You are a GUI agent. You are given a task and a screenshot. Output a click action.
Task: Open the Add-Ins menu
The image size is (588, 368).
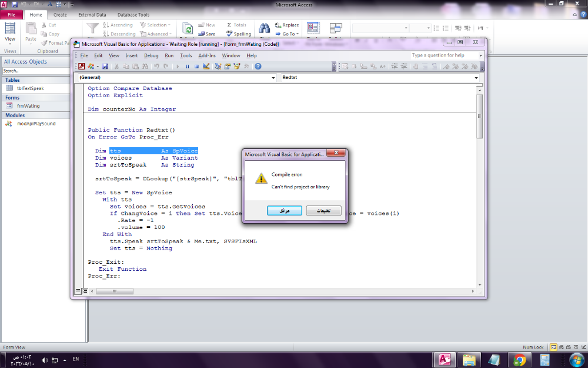tap(207, 55)
